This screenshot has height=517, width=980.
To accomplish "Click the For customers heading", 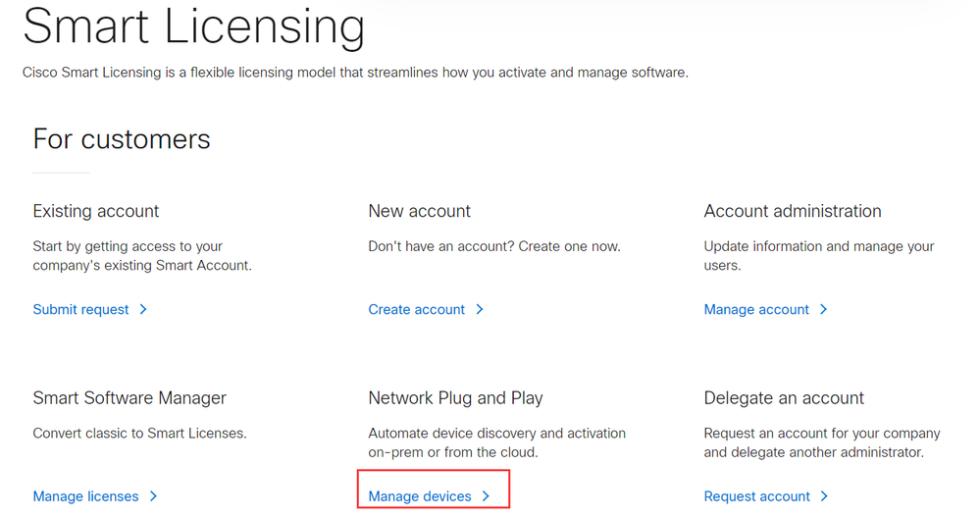I will [122, 138].
